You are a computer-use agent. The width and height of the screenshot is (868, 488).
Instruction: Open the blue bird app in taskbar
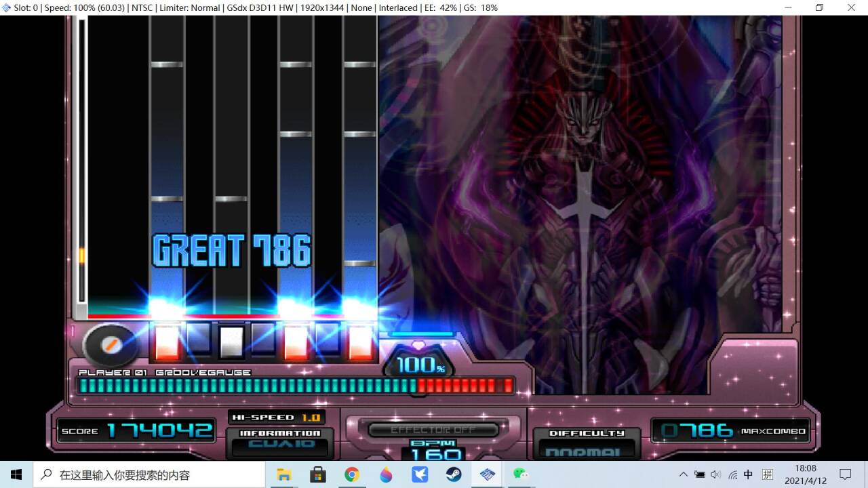(x=419, y=474)
